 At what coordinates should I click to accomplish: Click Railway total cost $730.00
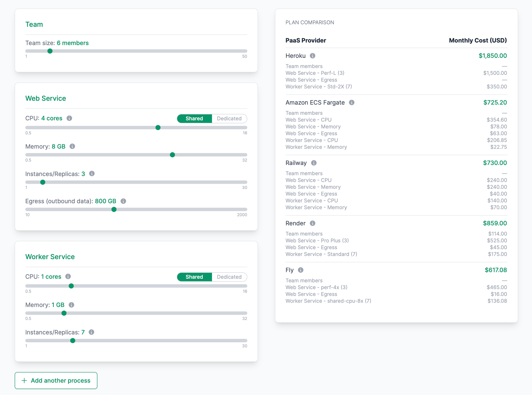495,163
